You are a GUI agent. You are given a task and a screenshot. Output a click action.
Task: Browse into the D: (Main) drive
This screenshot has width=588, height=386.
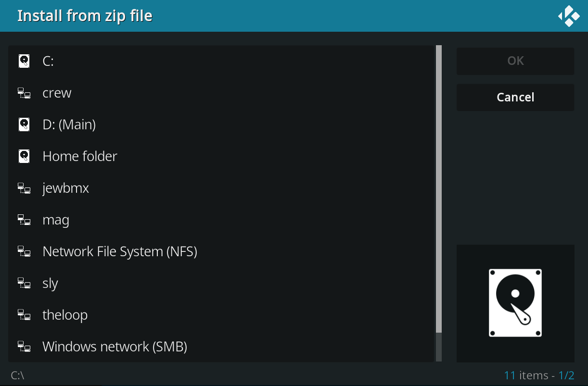[69, 125]
